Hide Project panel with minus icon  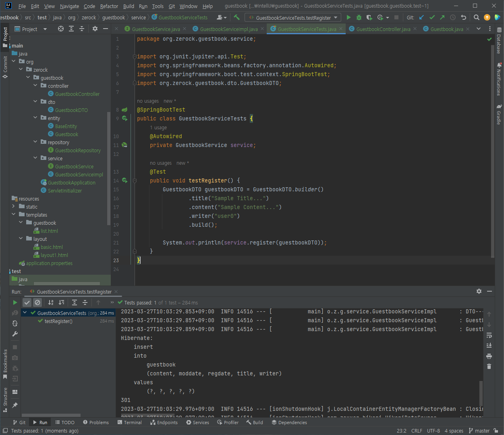tap(106, 29)
